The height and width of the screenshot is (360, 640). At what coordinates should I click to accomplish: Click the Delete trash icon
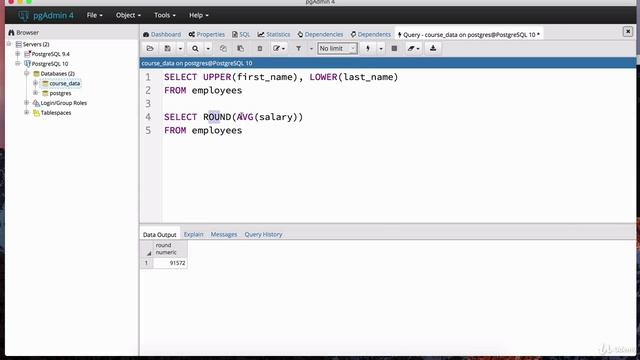pyautogui.click(x=260, y=49)
